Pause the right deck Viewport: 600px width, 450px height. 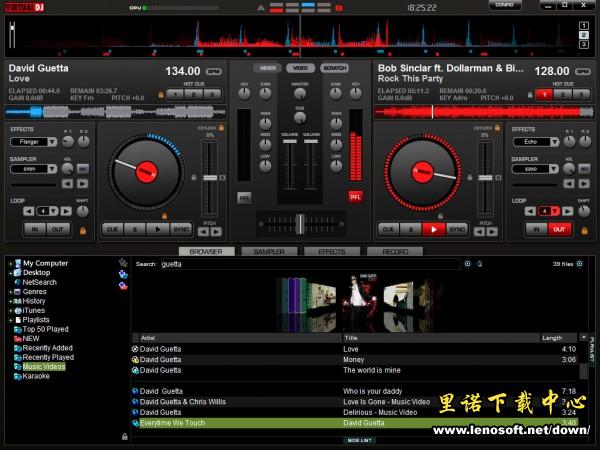click(411, 230)
